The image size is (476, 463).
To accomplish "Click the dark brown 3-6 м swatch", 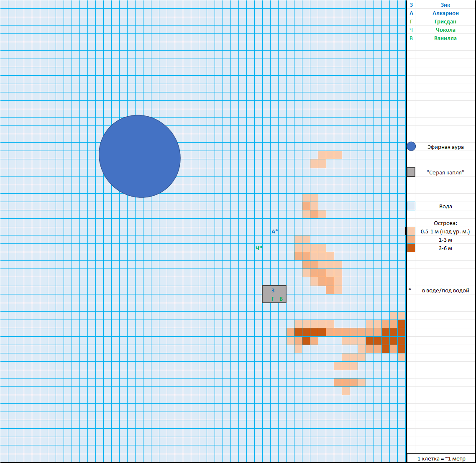I will point(411,248).
